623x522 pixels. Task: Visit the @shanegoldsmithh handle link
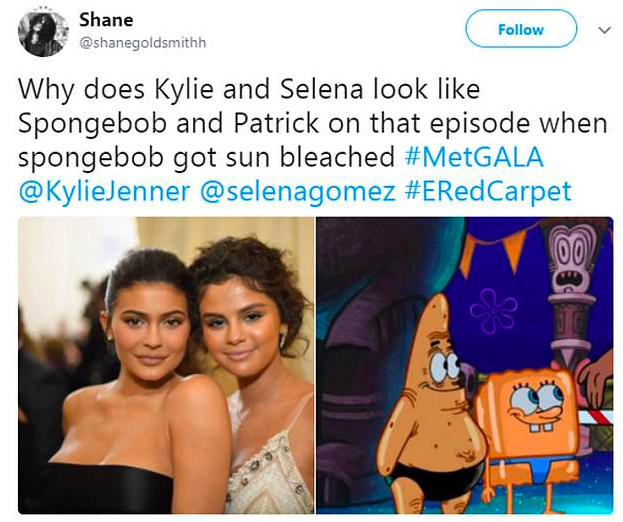tap(143, 43)
